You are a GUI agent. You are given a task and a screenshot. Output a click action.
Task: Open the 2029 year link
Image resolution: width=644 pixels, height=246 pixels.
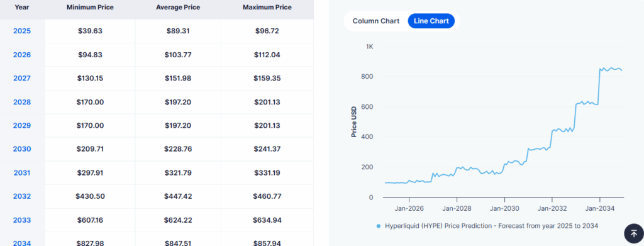coord(22,125)
